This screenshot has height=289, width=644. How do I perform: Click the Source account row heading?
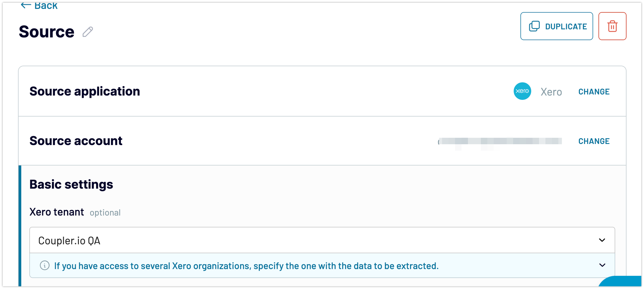coord(76,141)
